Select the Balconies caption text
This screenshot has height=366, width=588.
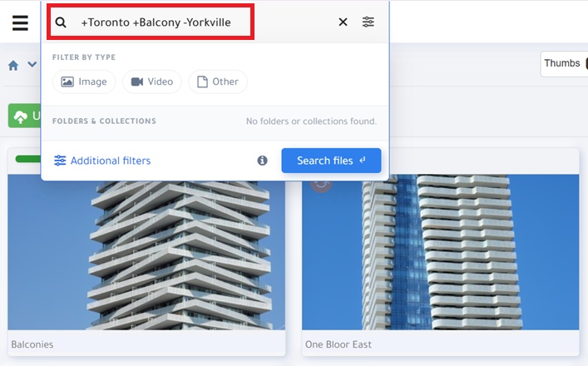point(32,344)
